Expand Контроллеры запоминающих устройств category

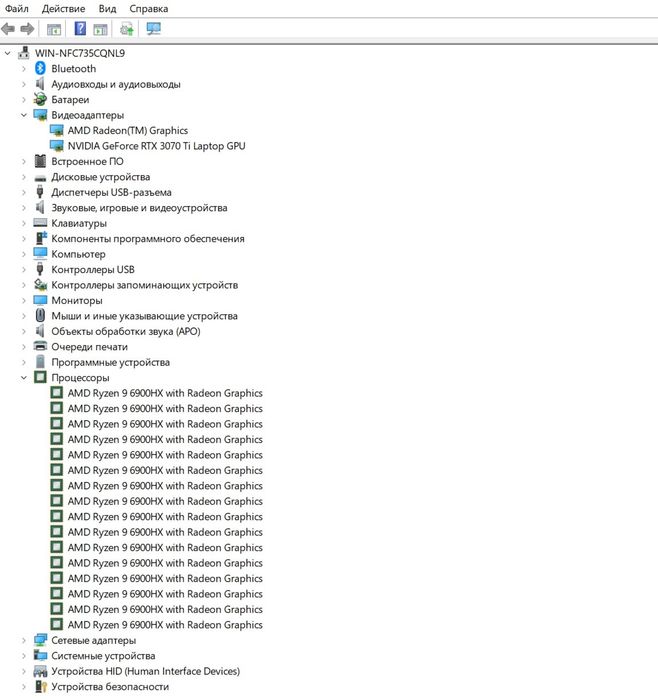[24, 285]
